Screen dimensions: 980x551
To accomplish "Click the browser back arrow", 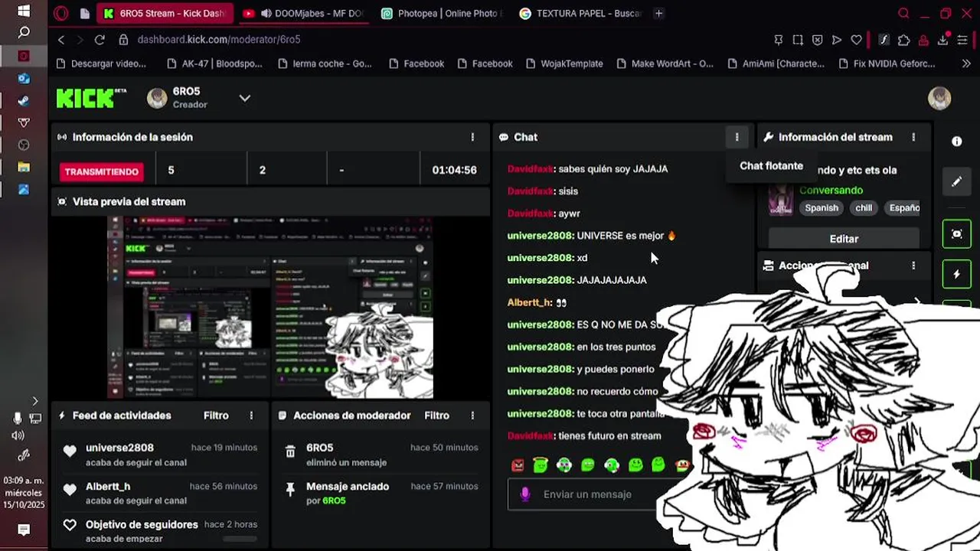I will 61,39.
